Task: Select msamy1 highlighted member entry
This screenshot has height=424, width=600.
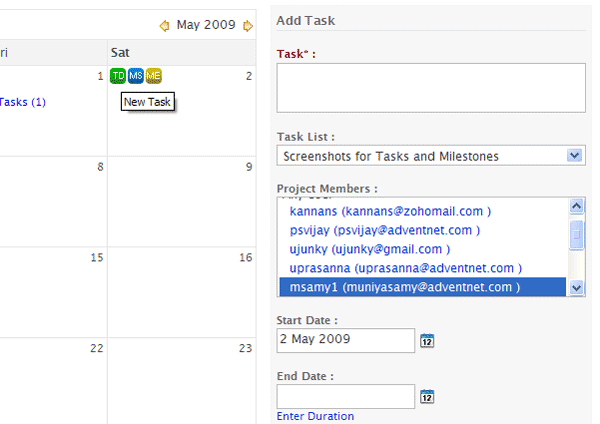Action: [422, 287]
